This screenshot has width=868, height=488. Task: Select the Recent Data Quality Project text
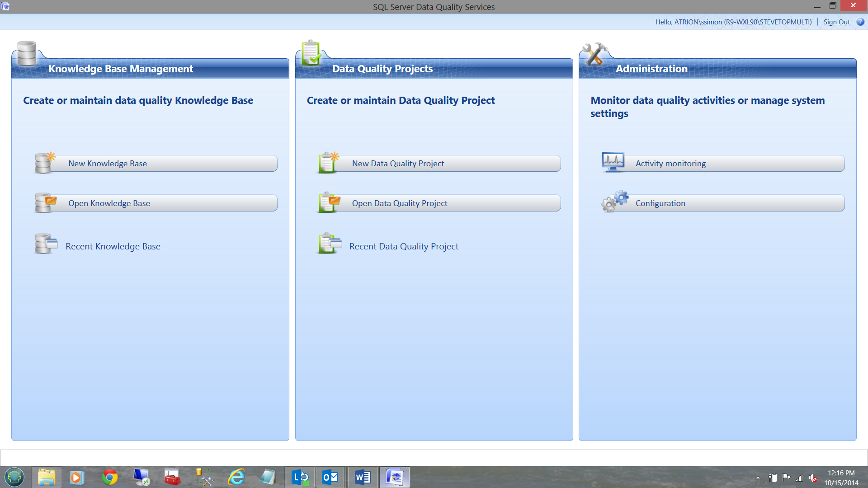(x=403, y=246)
